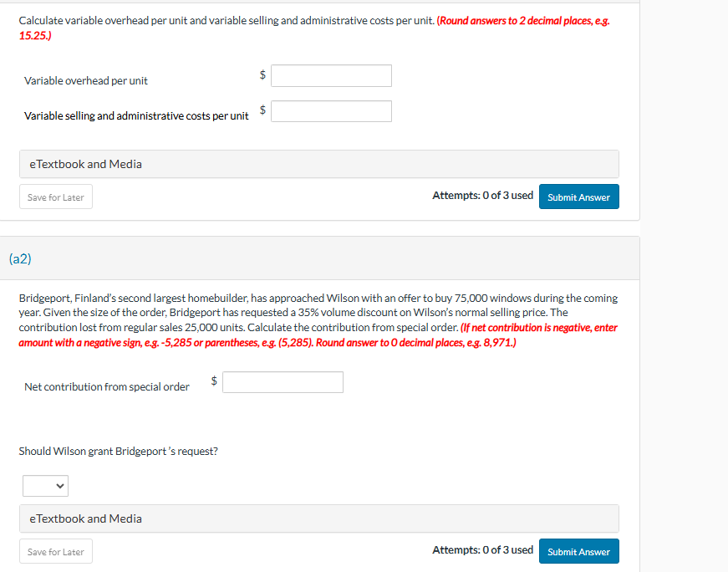This screenshot has width=728, height=572.
Task: Focus the Variable selling and administrative costs field
Action: (x=331, y=111)
